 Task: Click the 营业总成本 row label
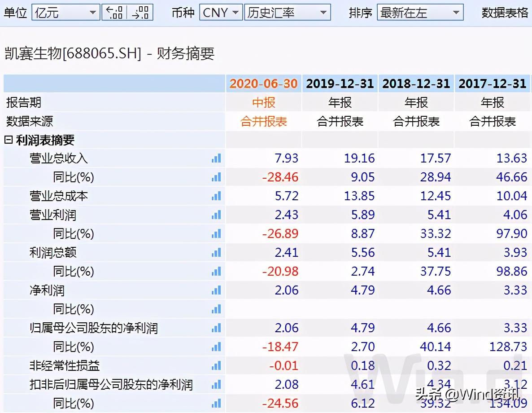58,196
